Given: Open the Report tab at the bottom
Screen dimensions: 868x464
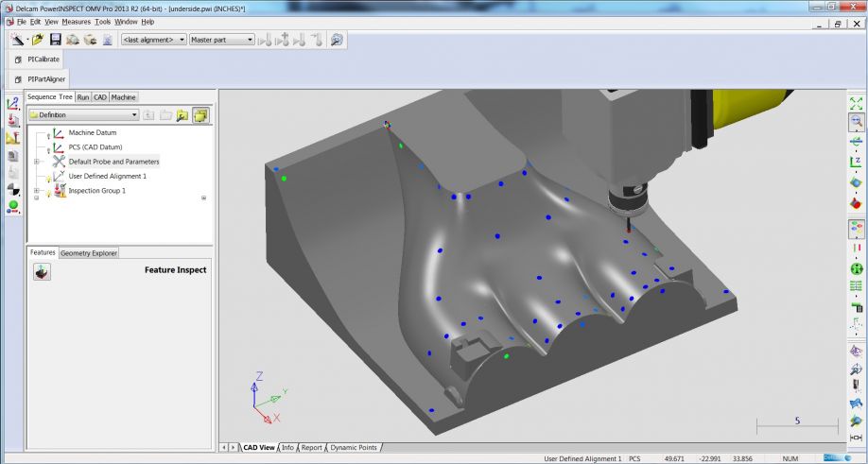Looking at the screenshot, I should point(312,447).
